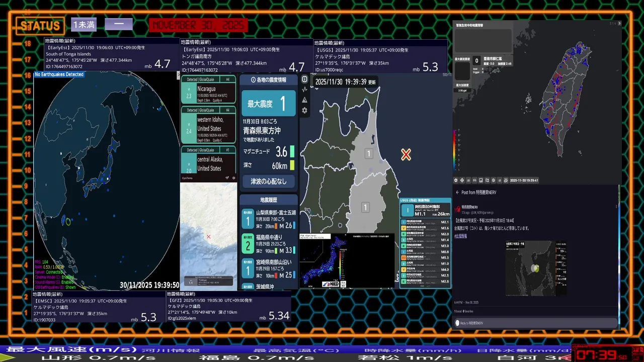Click the '1 boost' count on the post
This screenshot has width=644, height=362.
[458, 311]
